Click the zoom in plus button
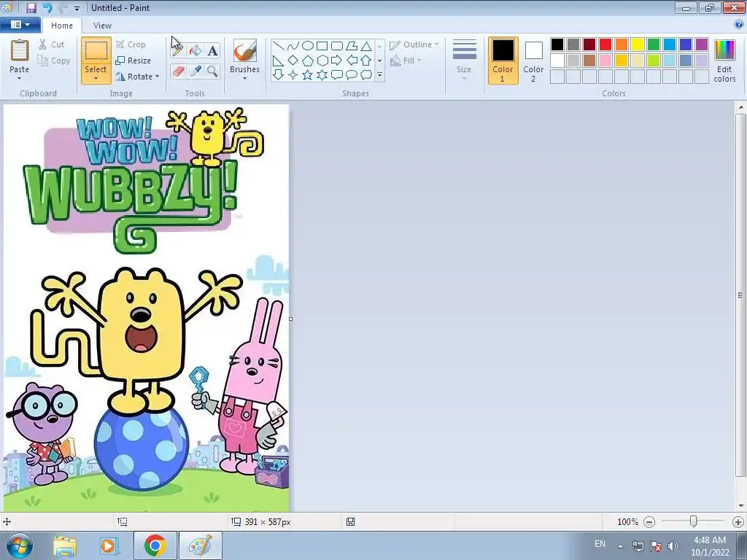The height and width of the screenshot is (560, 747). (738, 522)
